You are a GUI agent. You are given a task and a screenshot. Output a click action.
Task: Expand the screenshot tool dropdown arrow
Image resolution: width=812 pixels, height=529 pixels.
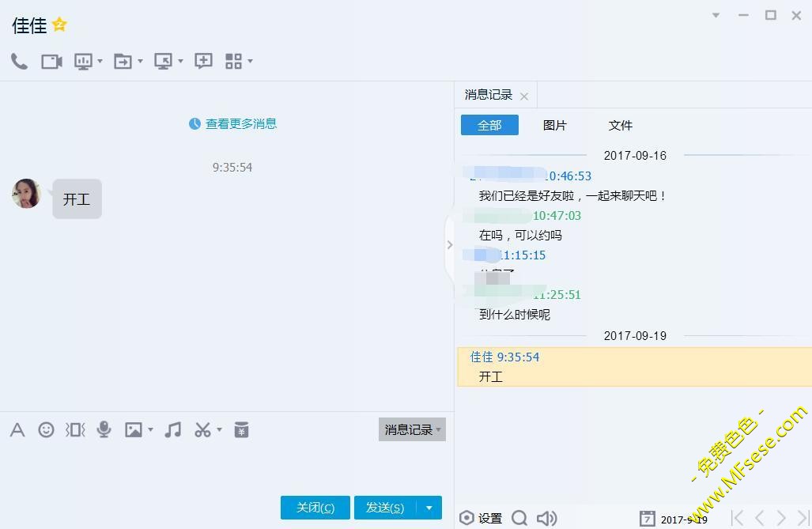(x=220, y=429)
